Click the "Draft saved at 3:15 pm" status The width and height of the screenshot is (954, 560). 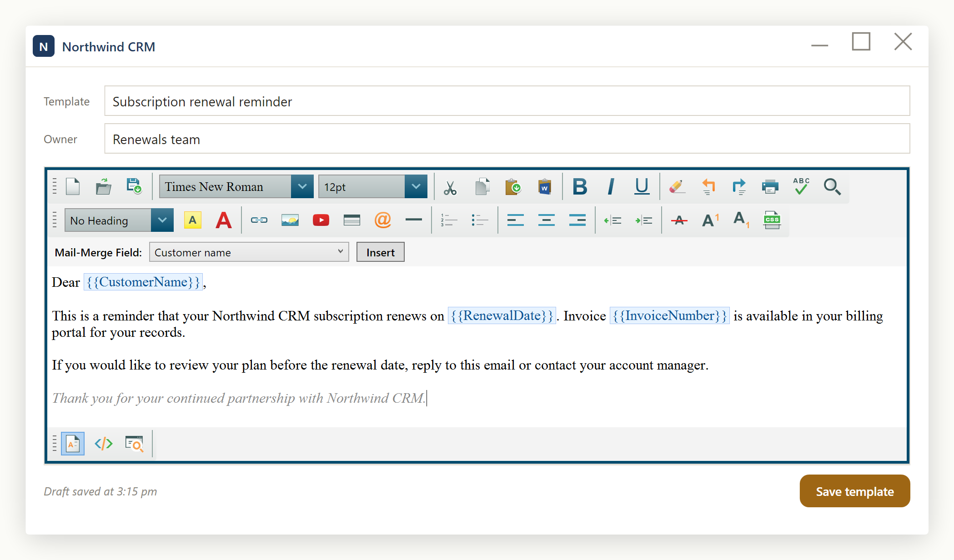tap(100, 491)
